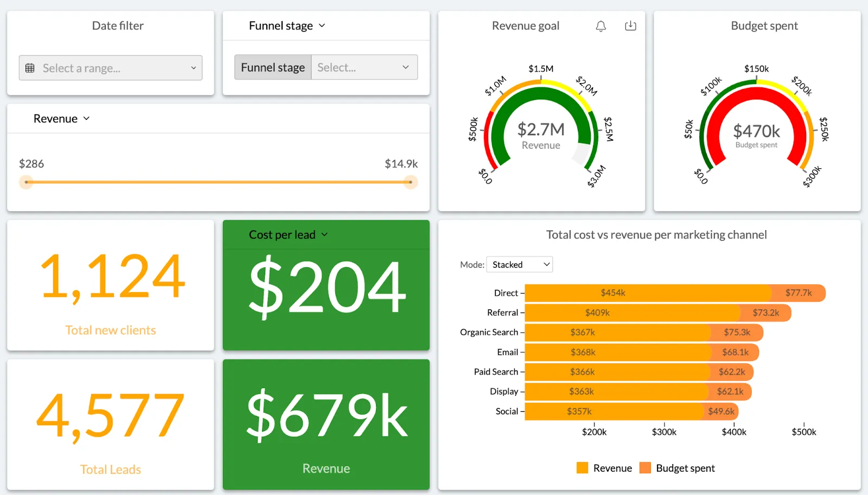This screenshot has width=868, height=495.
Task: Click the Total new clients label
Action: click(111, 330)
